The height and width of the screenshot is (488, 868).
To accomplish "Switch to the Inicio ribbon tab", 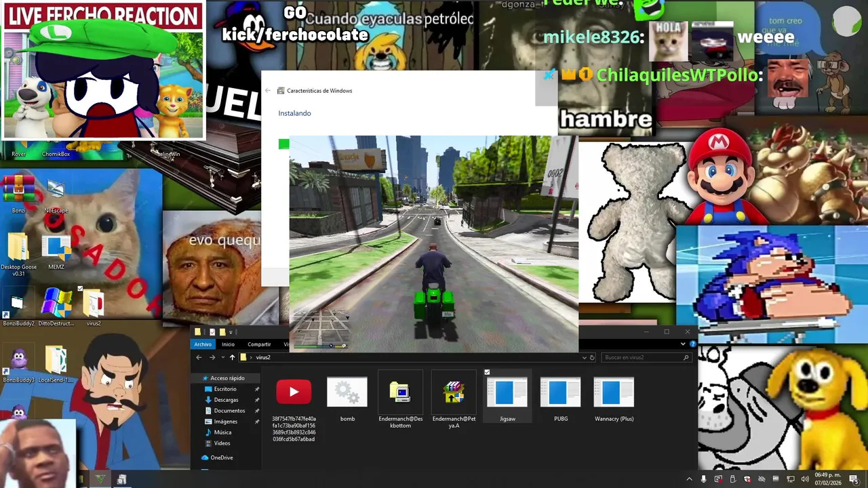I will pos(228,344).
